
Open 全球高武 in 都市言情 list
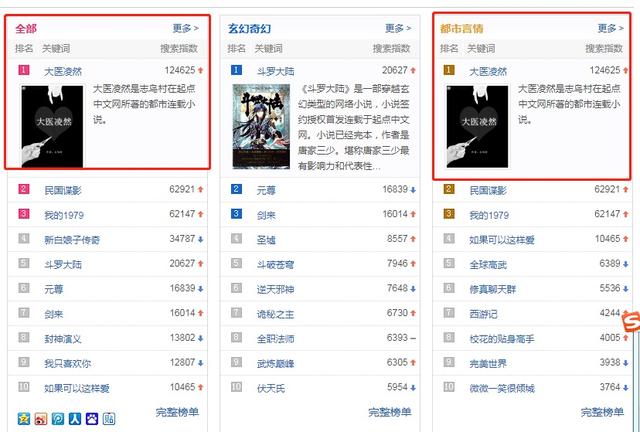(x=488, y=265)
